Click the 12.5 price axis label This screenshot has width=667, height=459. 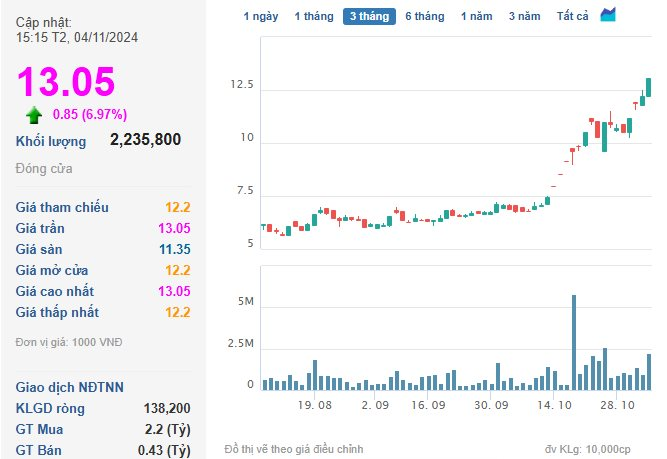pyautogui.click(x=242, y=84)
